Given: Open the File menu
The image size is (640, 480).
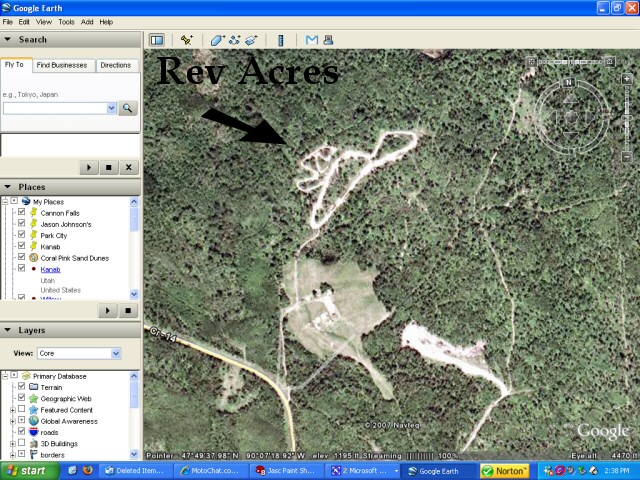Looking at the screenshot, I should tap(7, 22).
